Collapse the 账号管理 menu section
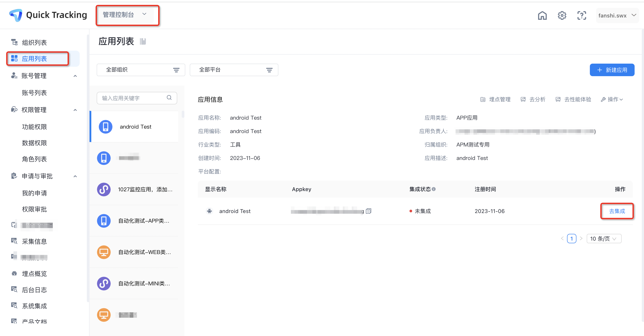The width and height of the screenshot is (644, 336). (x=75, y=76)
